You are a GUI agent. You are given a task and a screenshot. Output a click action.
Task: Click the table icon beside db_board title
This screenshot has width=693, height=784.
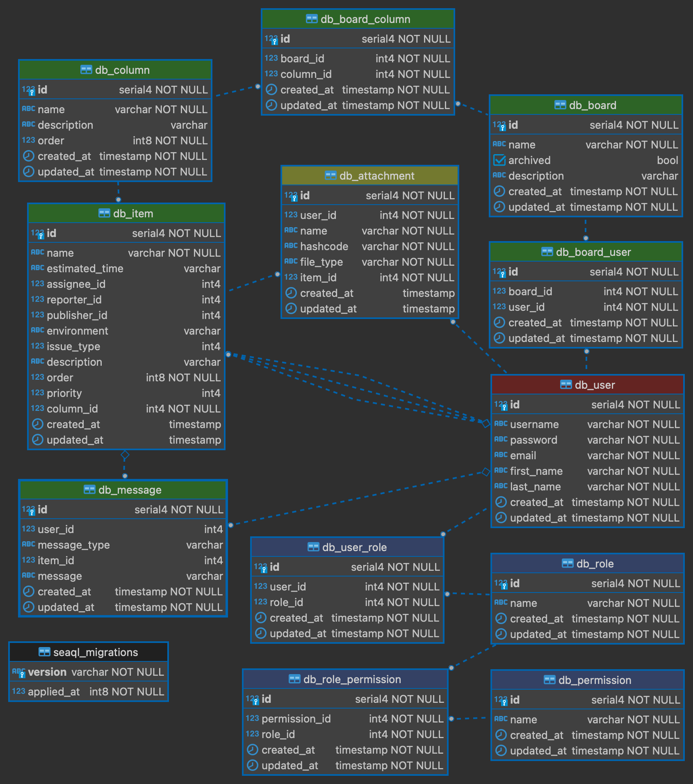pos(560,105)
